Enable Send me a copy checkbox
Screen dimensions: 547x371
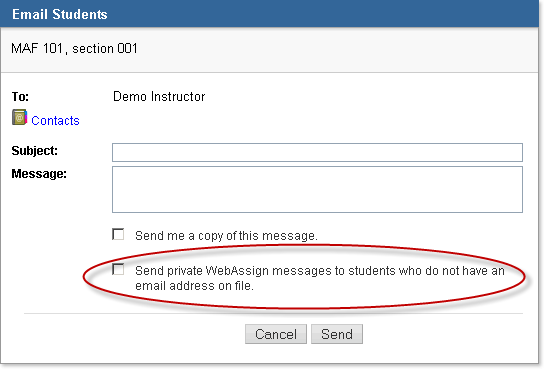(118, 234)
